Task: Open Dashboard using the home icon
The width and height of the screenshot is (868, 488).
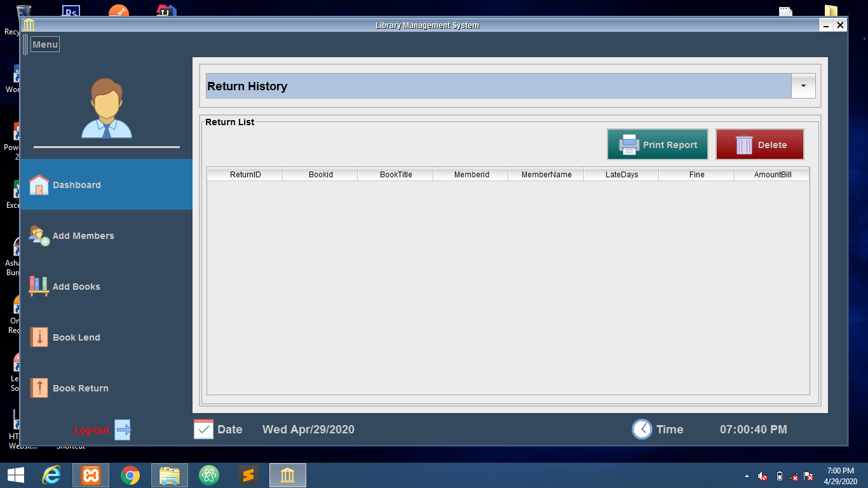Action: pyautogui.click(x=38, y=184)
